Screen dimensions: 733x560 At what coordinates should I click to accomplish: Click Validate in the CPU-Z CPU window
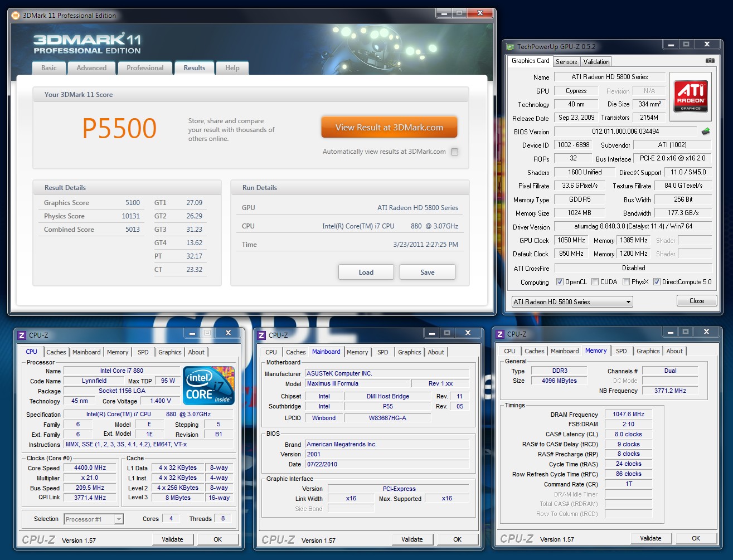[x=172, y=539]
